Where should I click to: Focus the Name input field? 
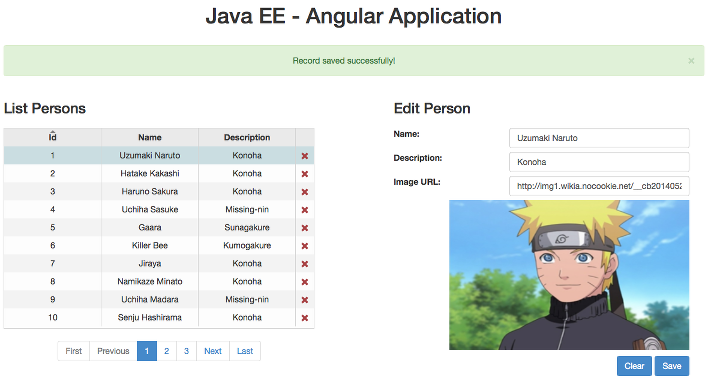click(x=599, y=138)
